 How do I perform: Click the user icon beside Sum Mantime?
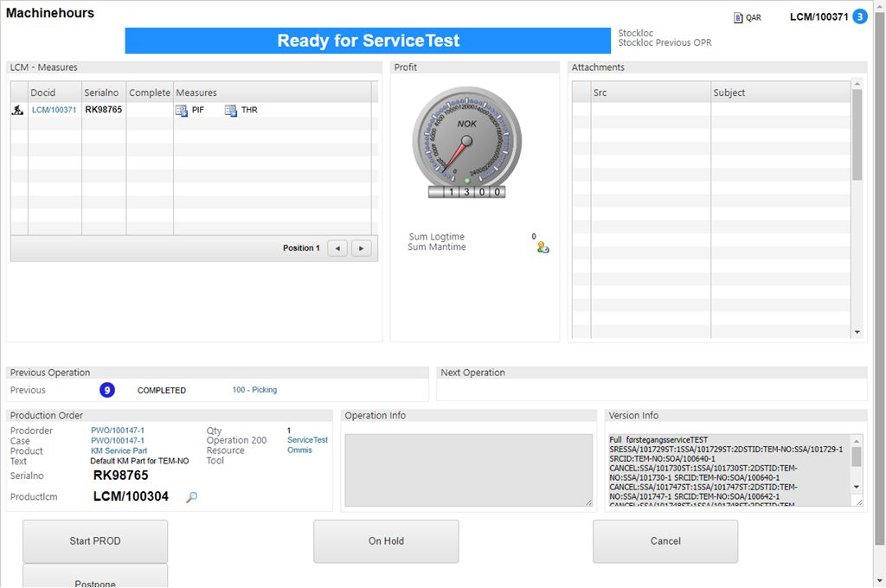click(x=543, y=247)
